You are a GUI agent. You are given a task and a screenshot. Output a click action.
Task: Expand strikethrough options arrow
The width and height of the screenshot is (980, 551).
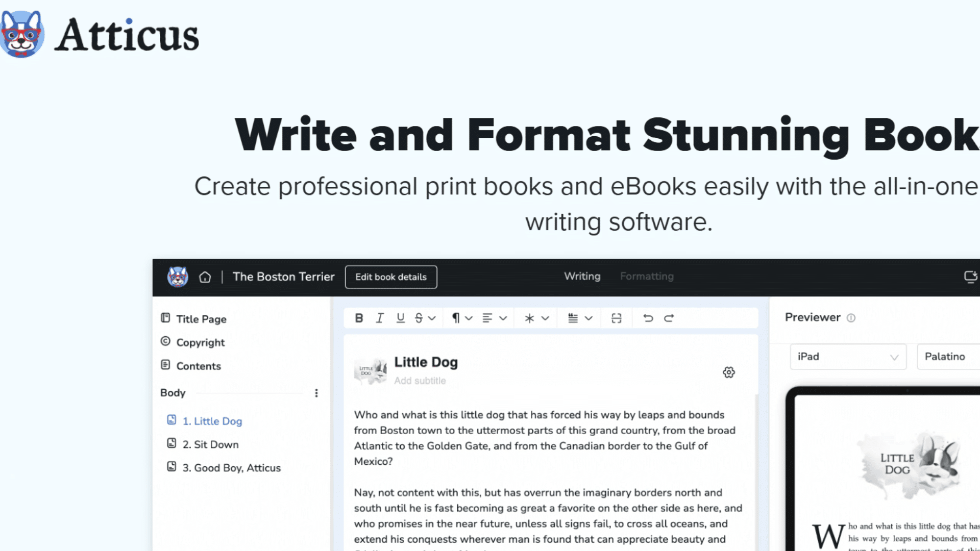coord(432,318)
